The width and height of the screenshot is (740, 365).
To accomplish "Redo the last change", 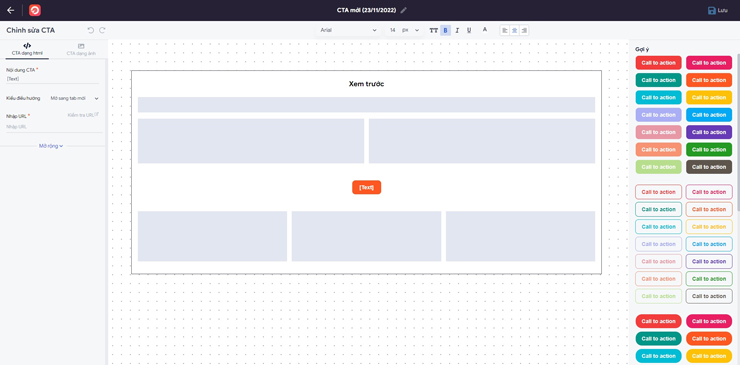I will tap(102, 30).
